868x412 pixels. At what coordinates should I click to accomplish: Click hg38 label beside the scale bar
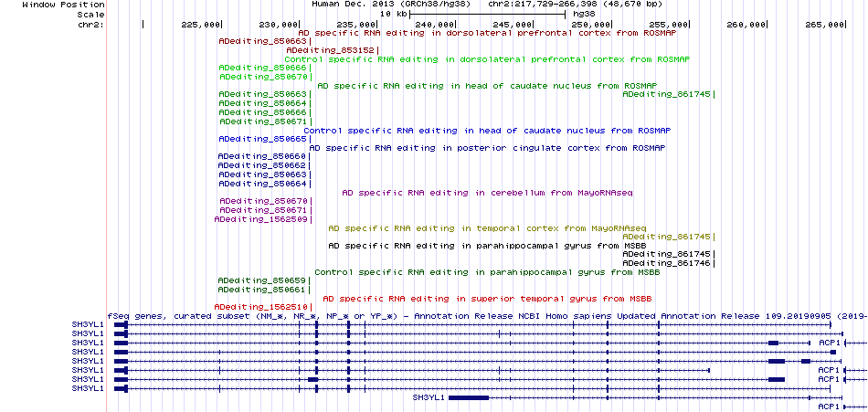tap(582, 14)
